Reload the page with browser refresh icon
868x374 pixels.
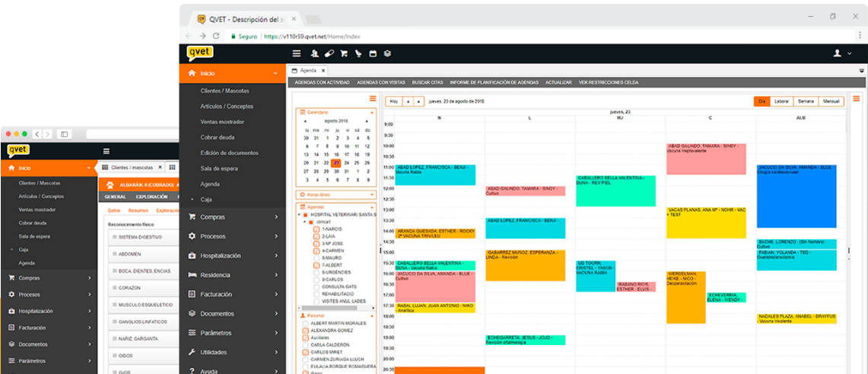tap(217, 36)
